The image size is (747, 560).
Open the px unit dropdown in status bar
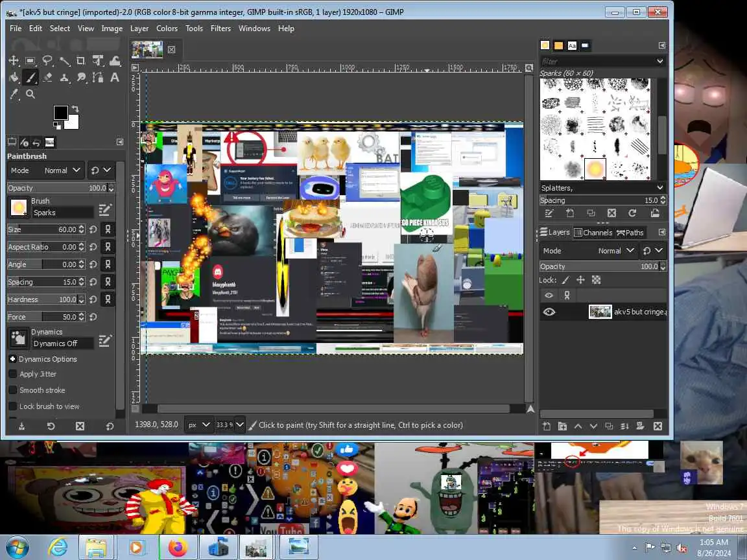point(198,425)
